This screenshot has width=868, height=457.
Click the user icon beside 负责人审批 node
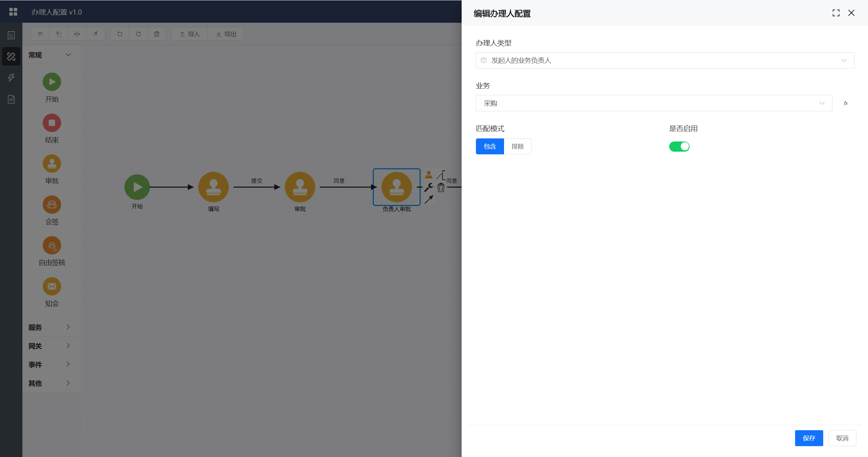[x=429, y=175]
